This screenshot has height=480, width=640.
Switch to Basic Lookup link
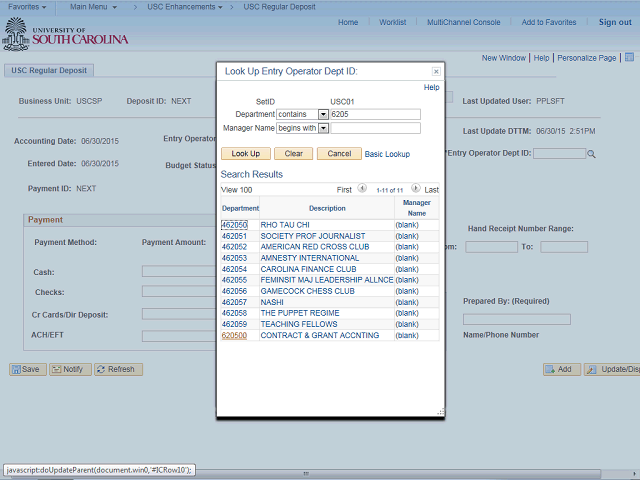pos(387,155)
